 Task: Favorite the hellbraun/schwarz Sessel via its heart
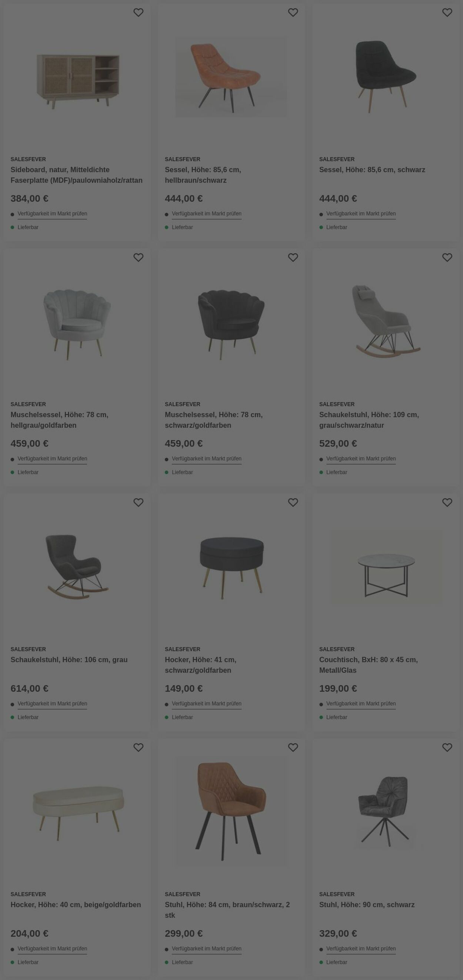(293, 13)
